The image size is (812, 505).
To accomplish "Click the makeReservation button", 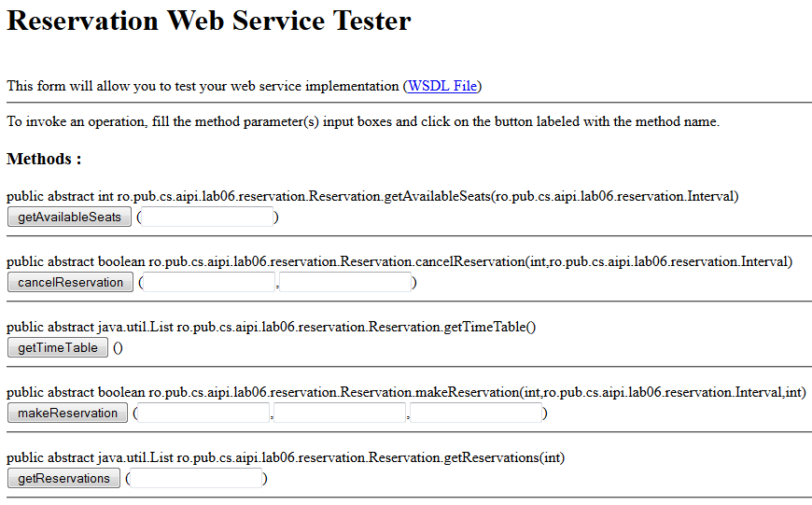I will coord(67,413).
